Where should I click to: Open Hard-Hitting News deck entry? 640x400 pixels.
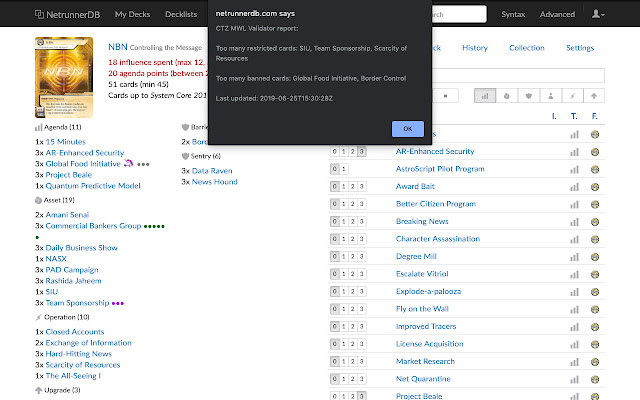(x=78, y=354)
